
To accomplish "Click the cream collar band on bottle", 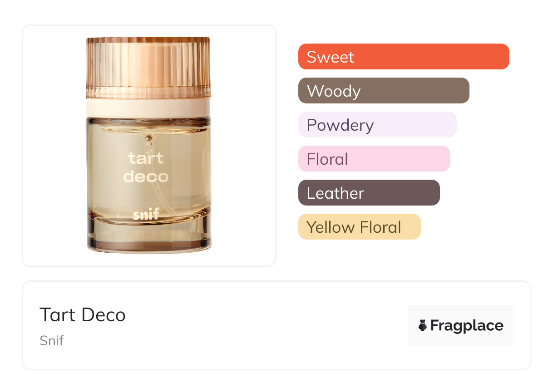I will [148, 108].
